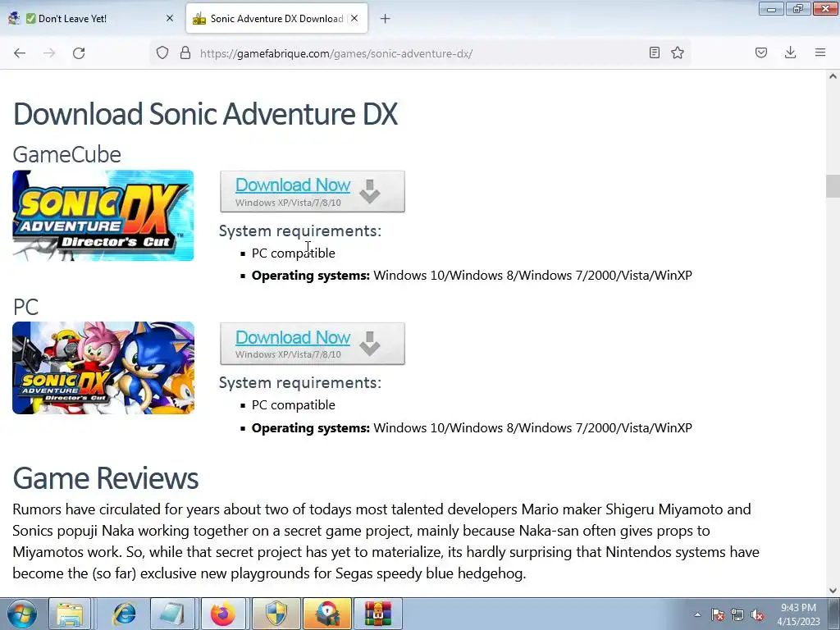
Task: Open the security shield taskbar app
Action: 276,614
